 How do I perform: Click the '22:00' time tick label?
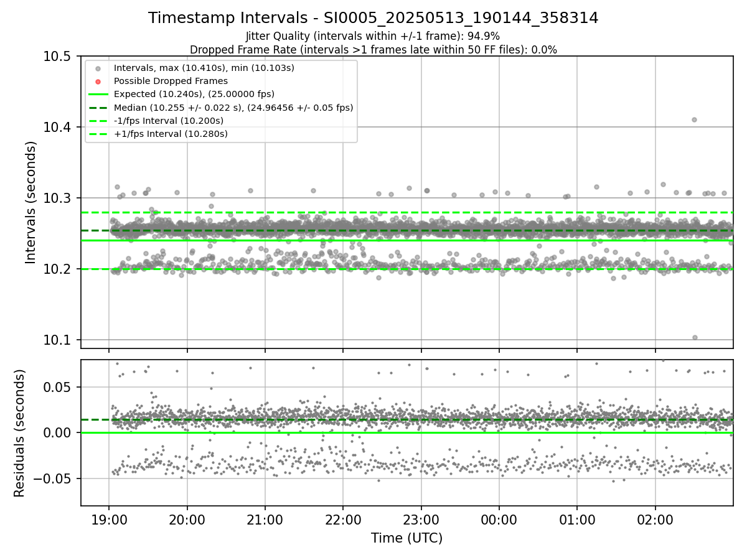click(x=343, y=520)
